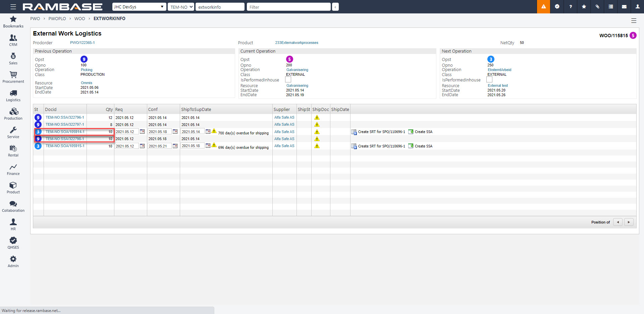Expand the JHC DevSys company dropdown
Screen dimensions: 644x314
tap(139, 7)
